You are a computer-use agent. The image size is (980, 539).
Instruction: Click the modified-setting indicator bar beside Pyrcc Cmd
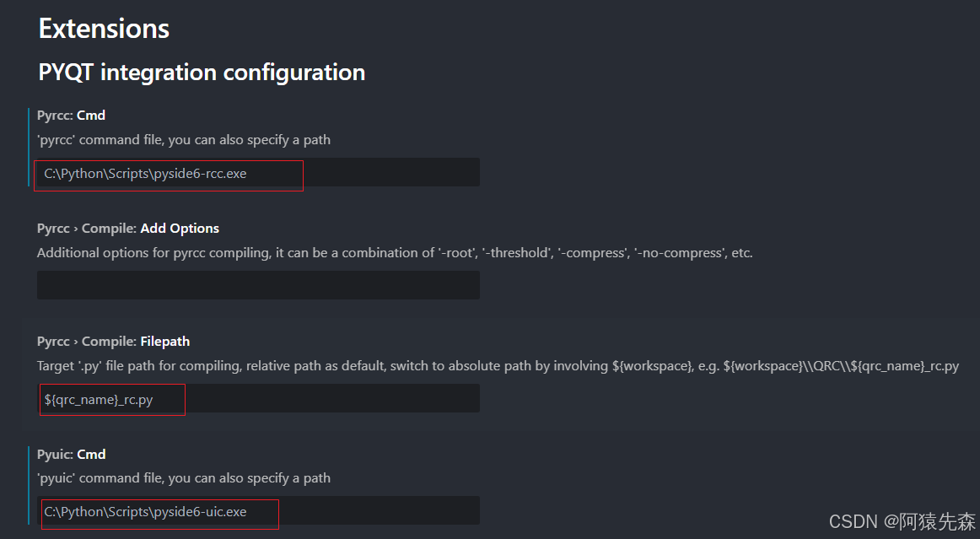pos(30,148)
